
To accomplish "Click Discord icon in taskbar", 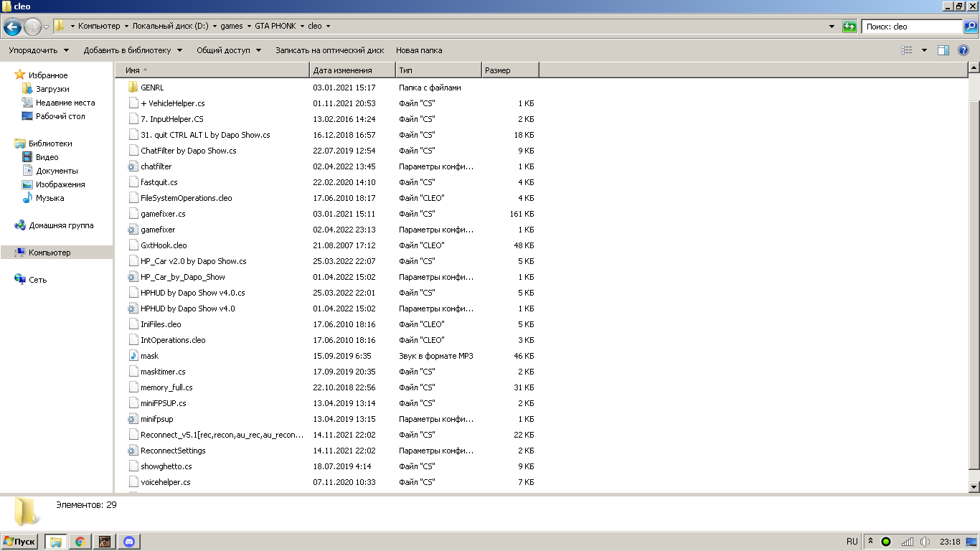I will point(129,542).
